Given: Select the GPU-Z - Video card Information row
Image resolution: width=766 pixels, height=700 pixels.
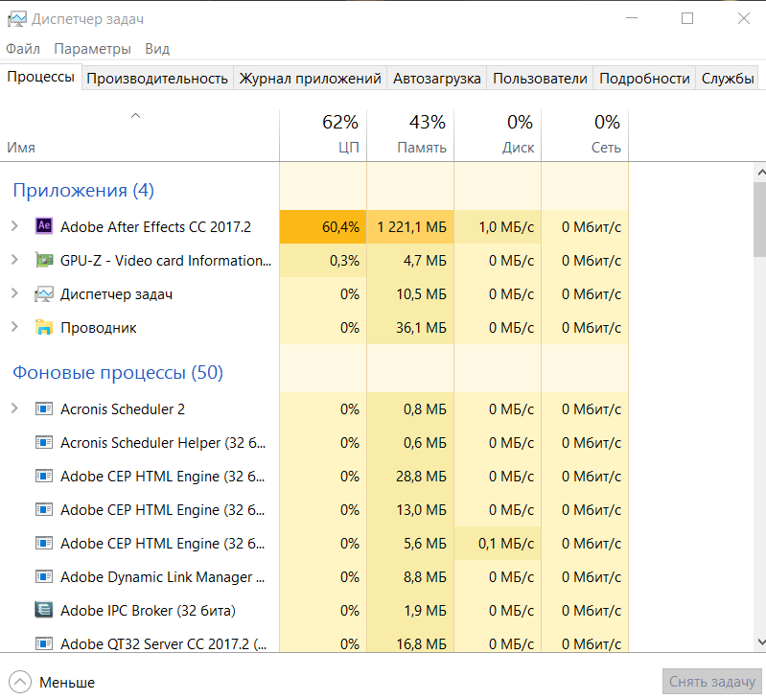Looking at the screenshot, I should (314, 261).
